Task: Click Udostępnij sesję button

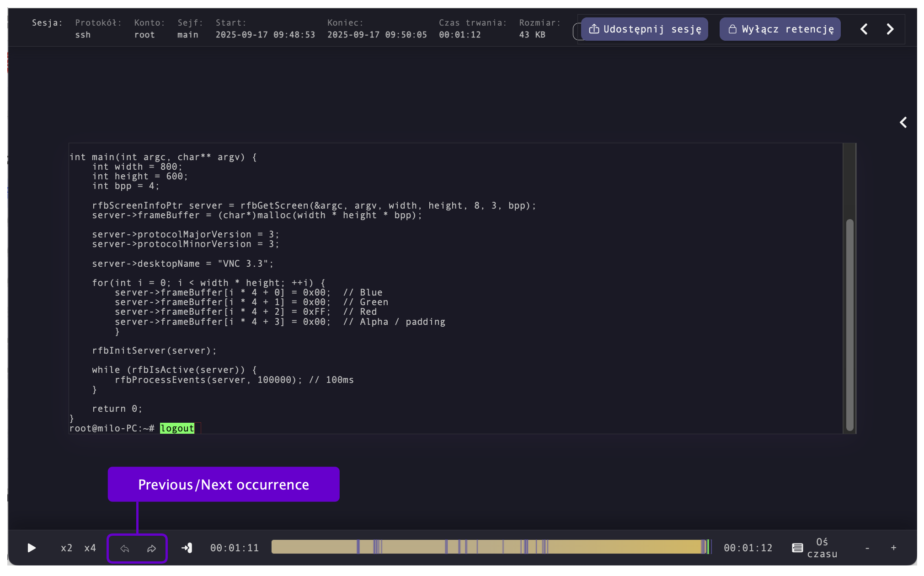Action: pos(645,29)
